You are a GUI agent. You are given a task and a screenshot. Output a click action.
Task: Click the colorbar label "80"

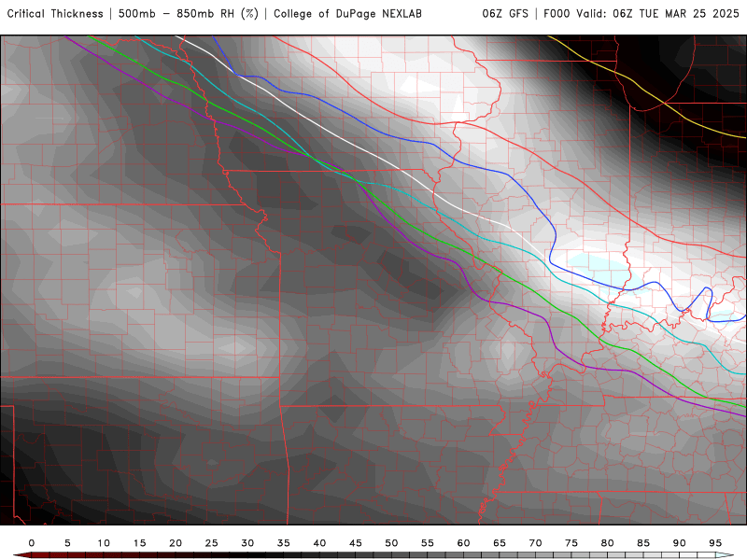click(608, 543)
